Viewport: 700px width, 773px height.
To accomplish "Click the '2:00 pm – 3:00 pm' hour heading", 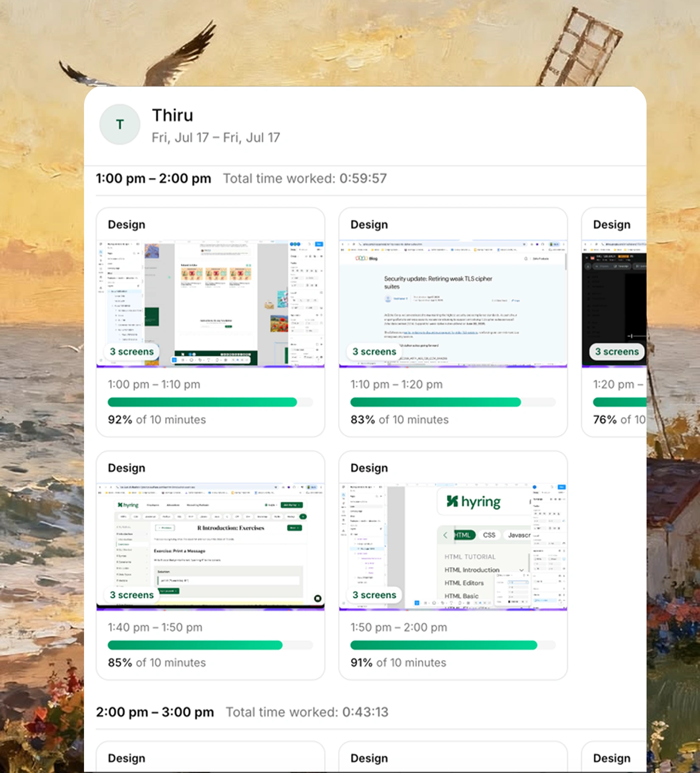I will click(155, 712).
